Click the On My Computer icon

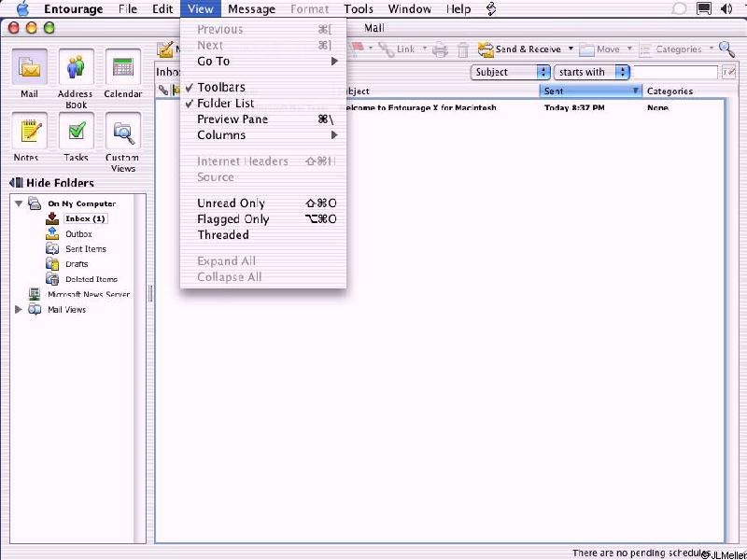35,203
